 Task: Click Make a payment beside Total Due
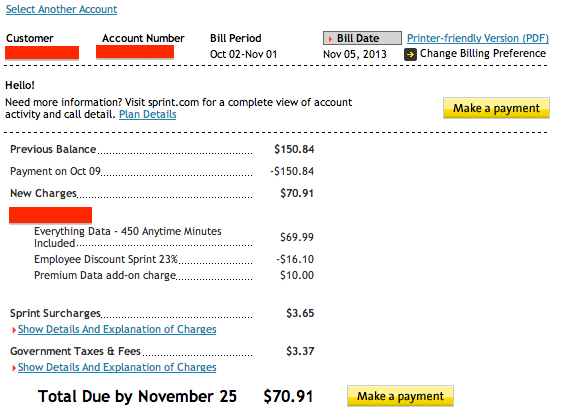[400, 396]
